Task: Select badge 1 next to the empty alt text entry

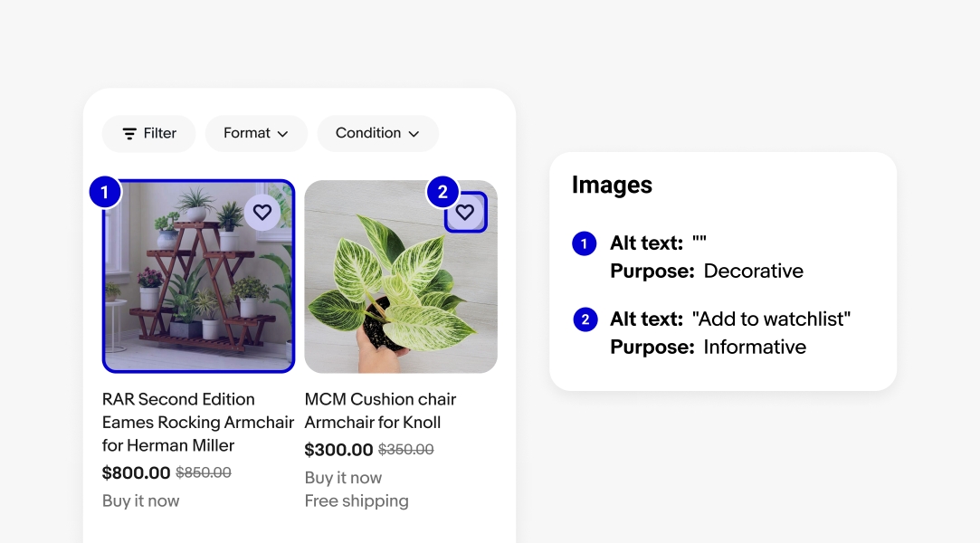Action: point(584,243)
